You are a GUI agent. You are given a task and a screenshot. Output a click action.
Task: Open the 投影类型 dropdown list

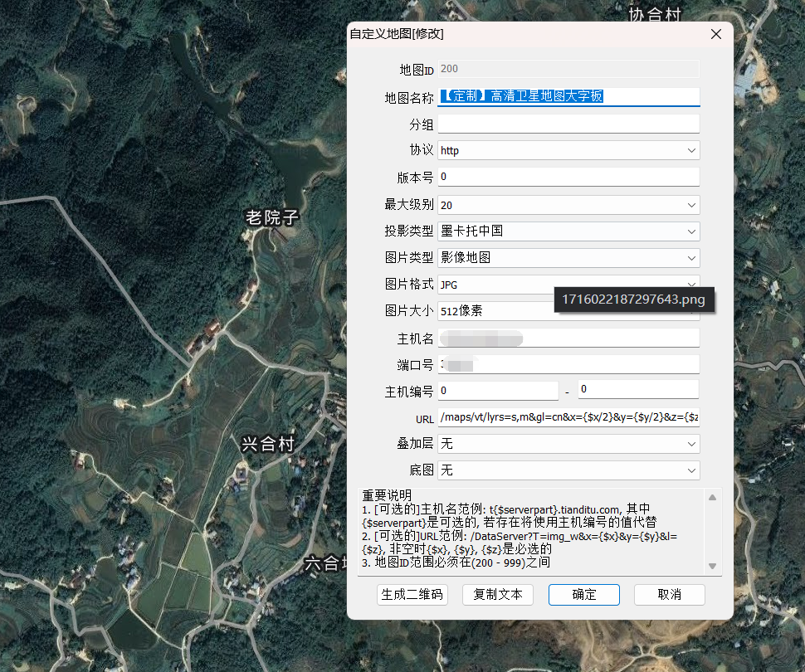pos(568,231)
